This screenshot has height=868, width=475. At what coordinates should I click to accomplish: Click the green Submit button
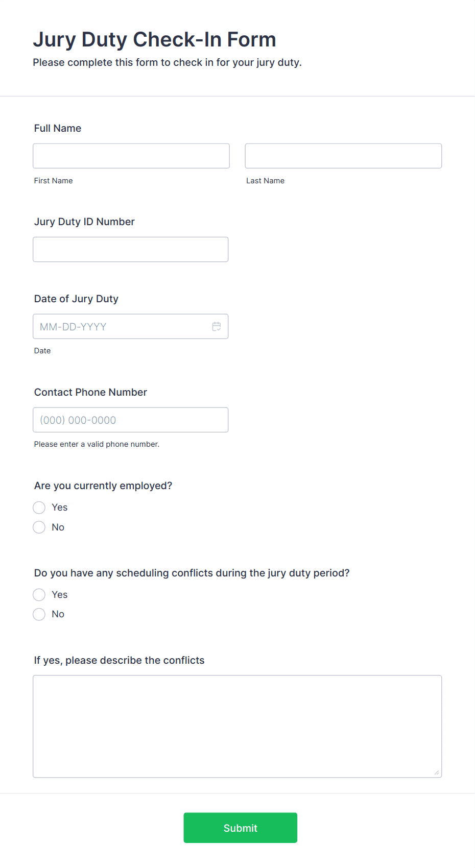240,828
